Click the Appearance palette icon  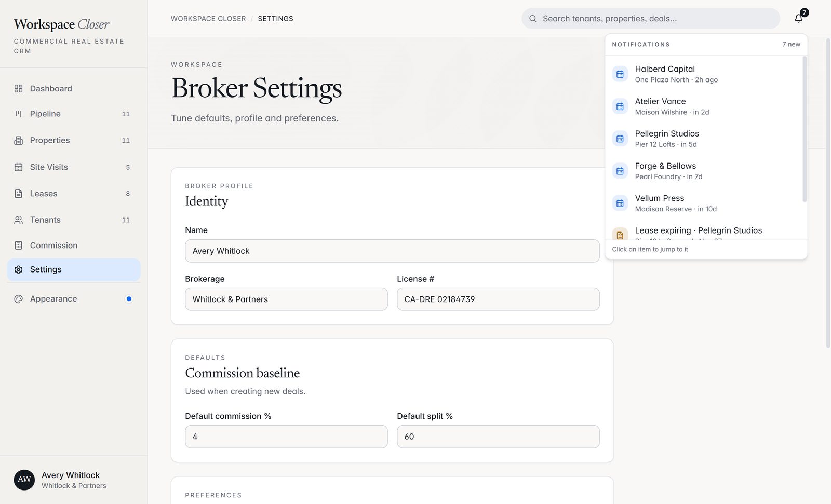tap(19, 299)
